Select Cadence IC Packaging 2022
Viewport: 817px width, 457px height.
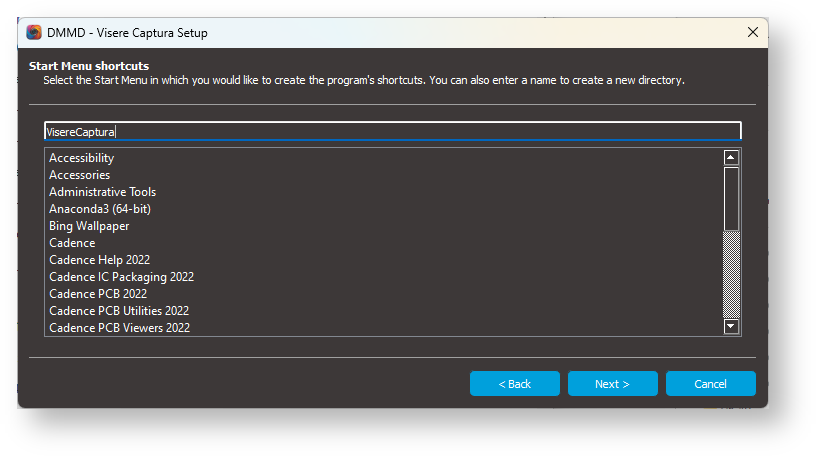coord(121,277)
